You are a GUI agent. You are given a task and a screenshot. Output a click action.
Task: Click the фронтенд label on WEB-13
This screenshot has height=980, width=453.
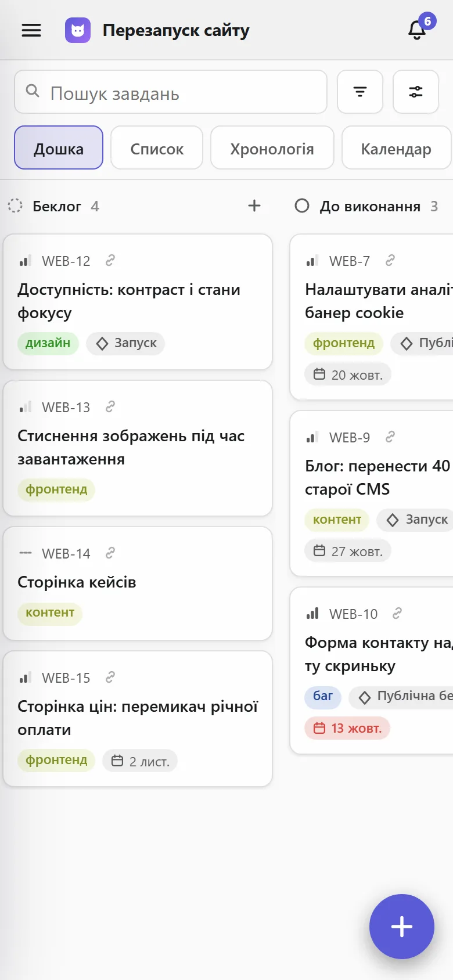coord(56,489)
